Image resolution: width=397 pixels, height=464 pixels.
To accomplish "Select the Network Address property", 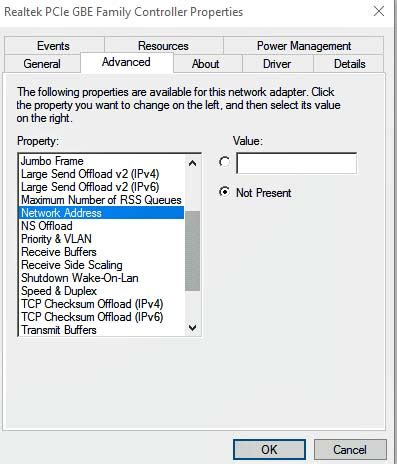I will 101,213.
